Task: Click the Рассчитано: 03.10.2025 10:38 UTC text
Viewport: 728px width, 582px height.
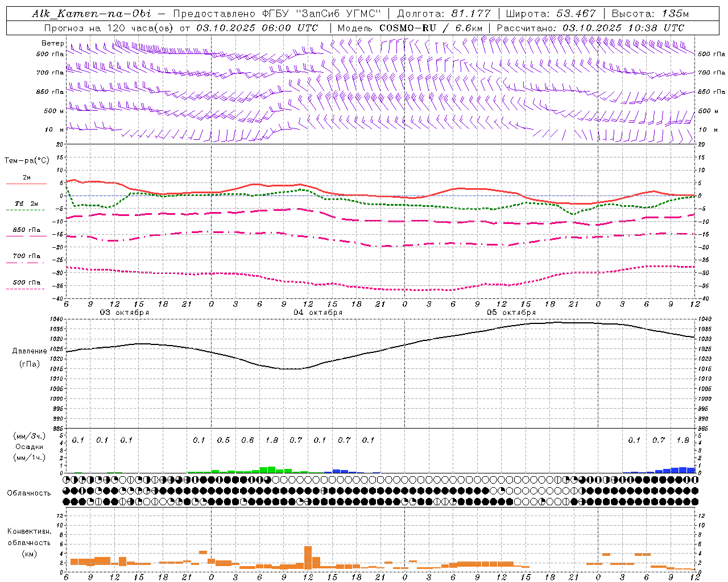Action: [590, 28]
